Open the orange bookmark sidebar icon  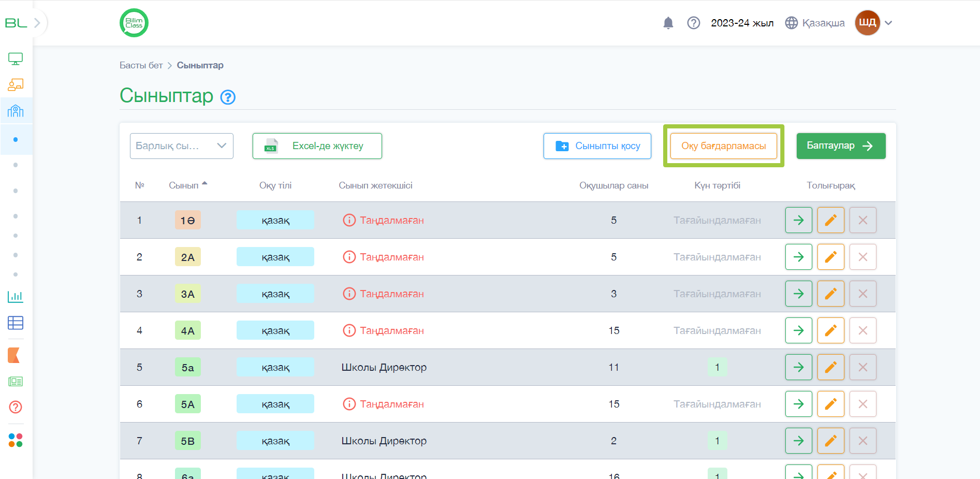(14, 355)
